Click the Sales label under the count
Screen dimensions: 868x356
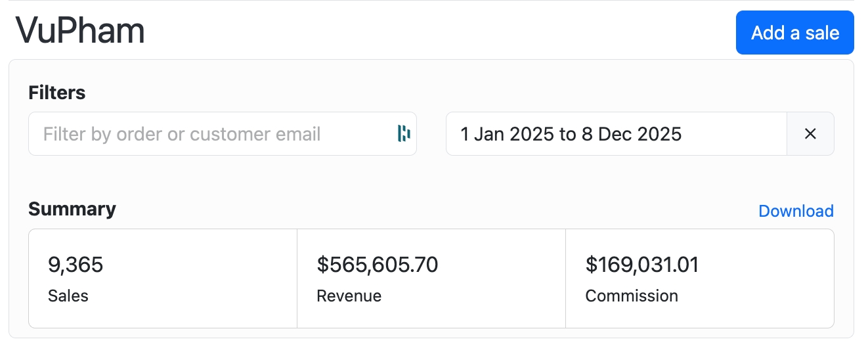[68, 296]
